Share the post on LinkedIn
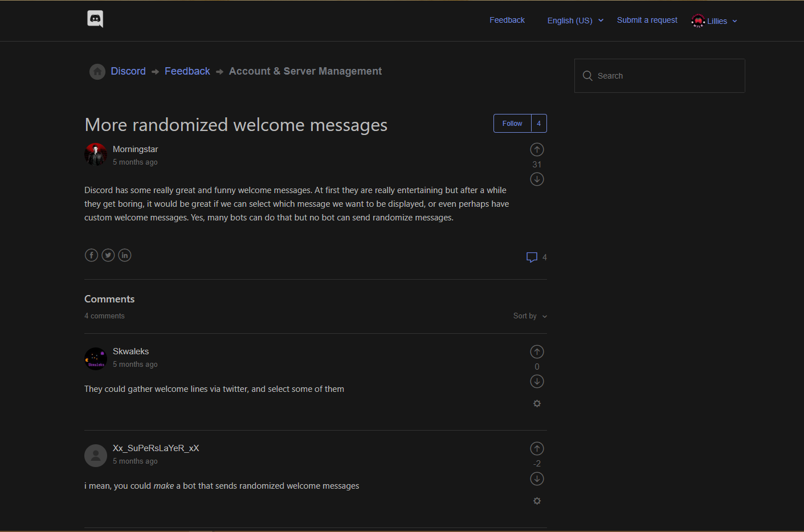804x532 pixels. [124, 255]
